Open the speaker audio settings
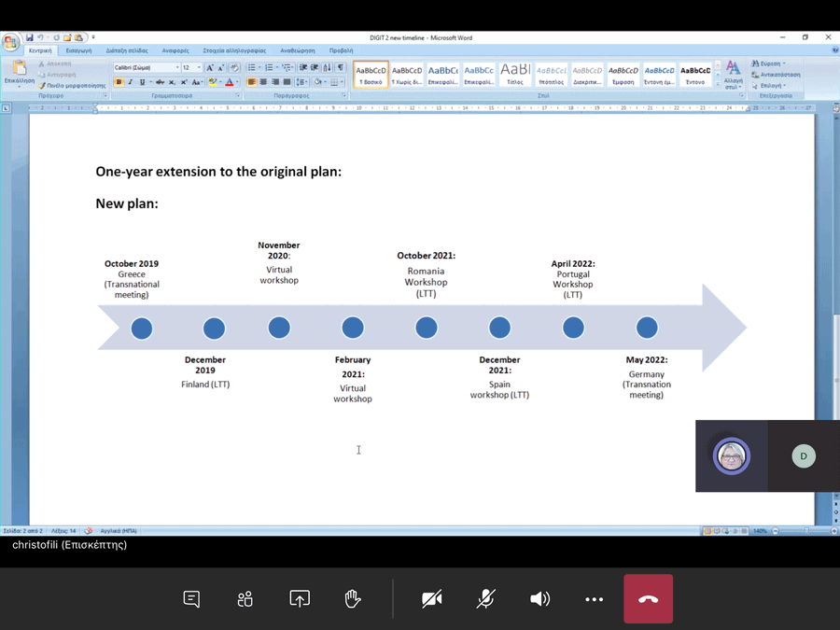The image size is (840, 630). point(539,599)
